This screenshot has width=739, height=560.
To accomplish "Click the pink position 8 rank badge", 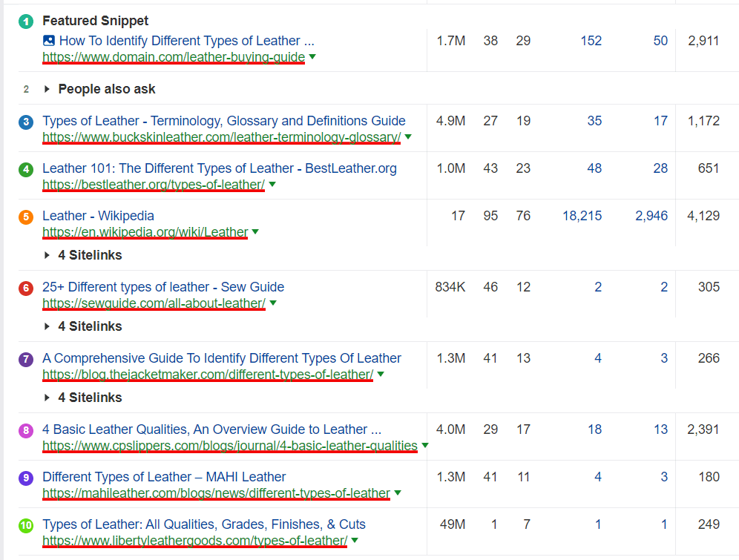I will click(x=26, y=430).
